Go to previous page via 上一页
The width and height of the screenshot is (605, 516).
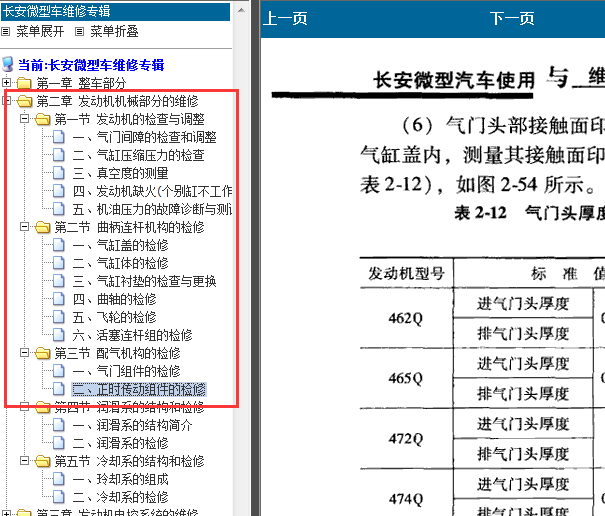285,18
